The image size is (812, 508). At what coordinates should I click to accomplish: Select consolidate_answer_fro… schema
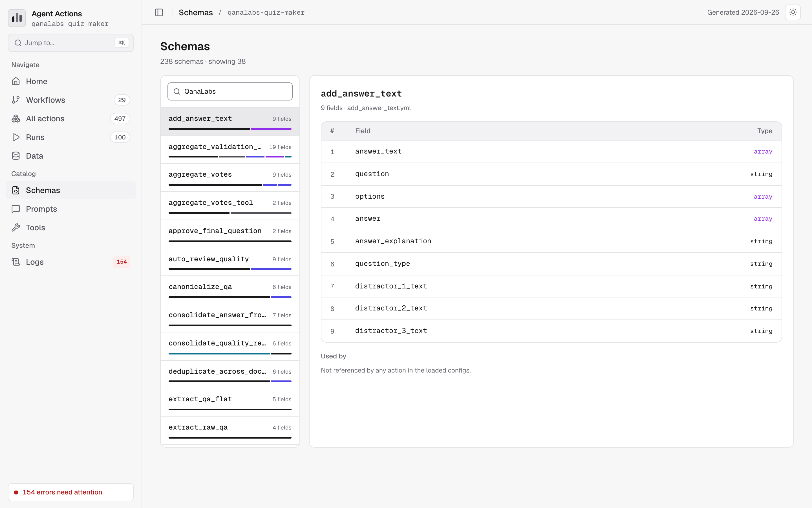click(230, 318)
